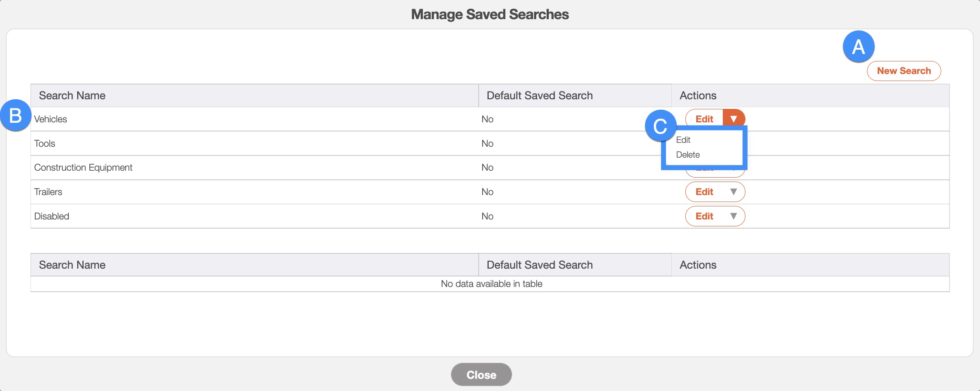Select the Tools search name
This screenshot has height=391, width=980.
[44, 144]
